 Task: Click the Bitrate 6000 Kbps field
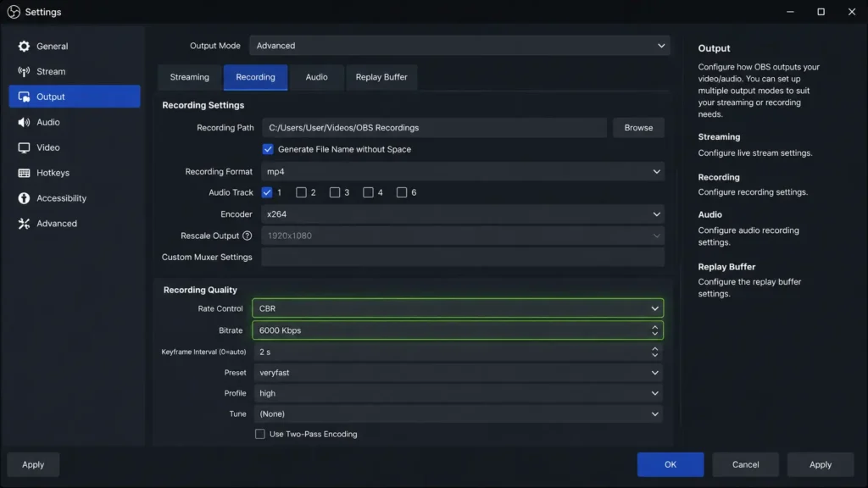click(458, 330)
